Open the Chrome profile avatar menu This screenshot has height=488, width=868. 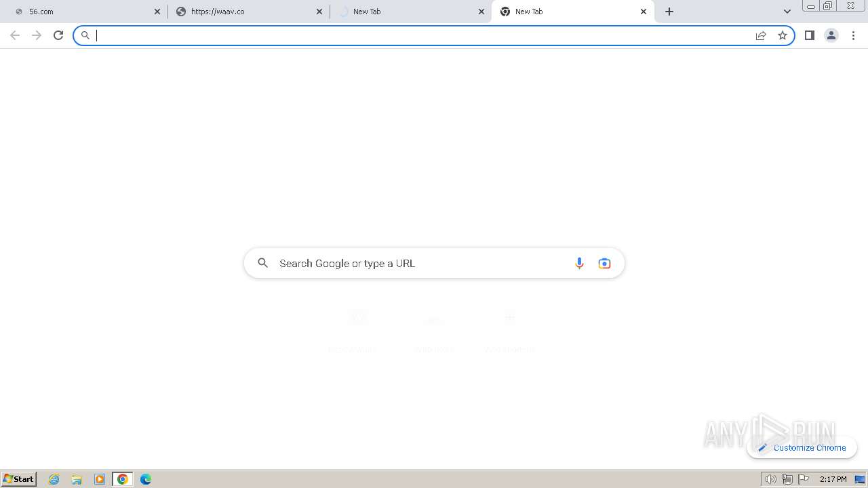click(x=831, y=35)
